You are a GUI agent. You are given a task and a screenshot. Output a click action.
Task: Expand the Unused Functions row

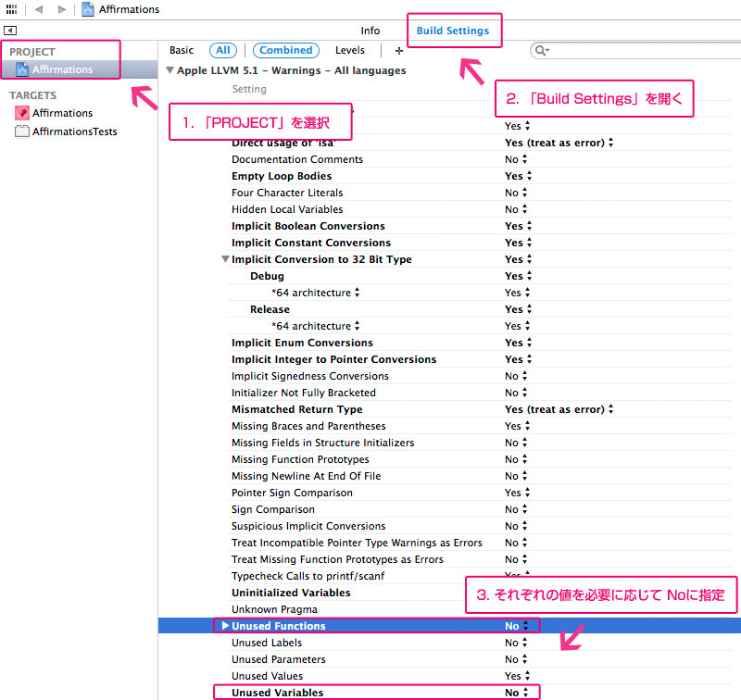pos(225,625)
